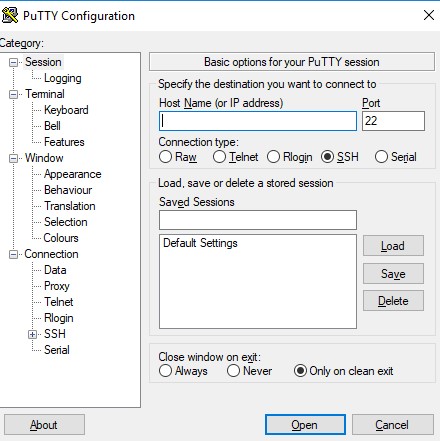This screenshot has width=440, height=441.
Task: Collapse the Connection category node
Action: [13, 254]
